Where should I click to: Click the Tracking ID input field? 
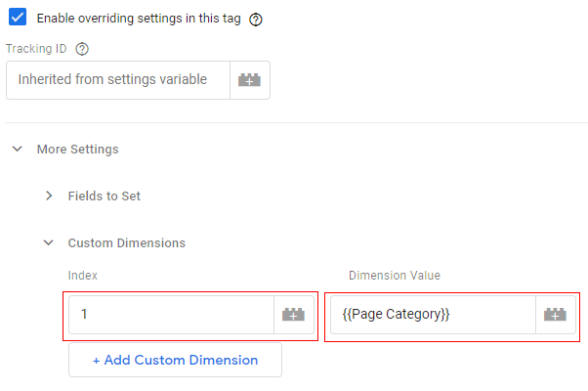coord(117,80)
